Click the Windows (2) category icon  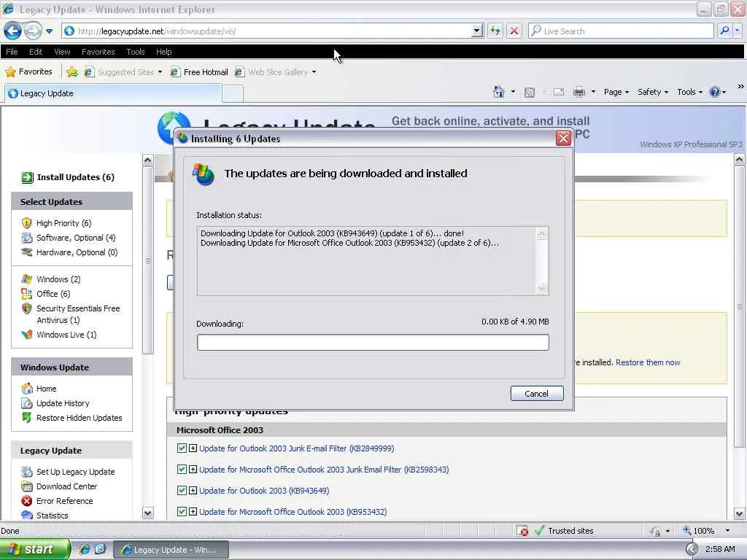[27, 279]
